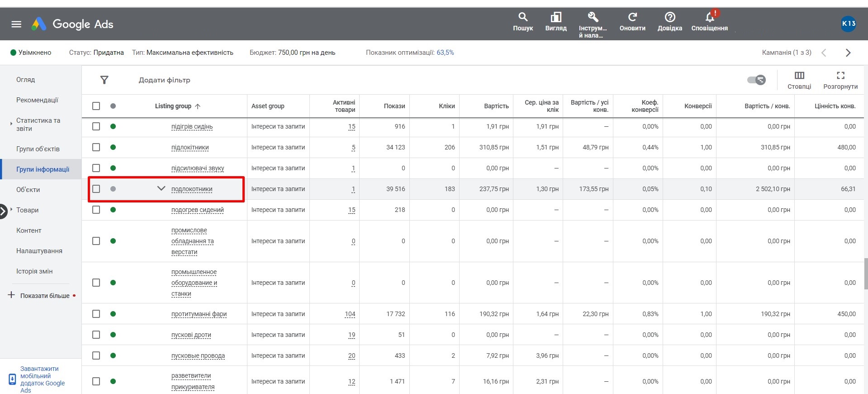Toggle the switch next to Стовпці
Image resolution: width=868 pixels, height=394 pixels.
pyautogui.click(x=756, y=80)
